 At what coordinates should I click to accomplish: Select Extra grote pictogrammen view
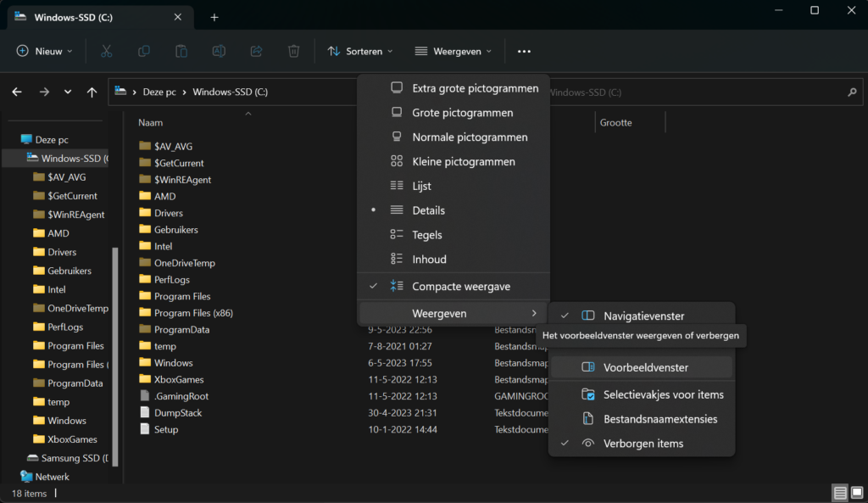coord(453,88)
